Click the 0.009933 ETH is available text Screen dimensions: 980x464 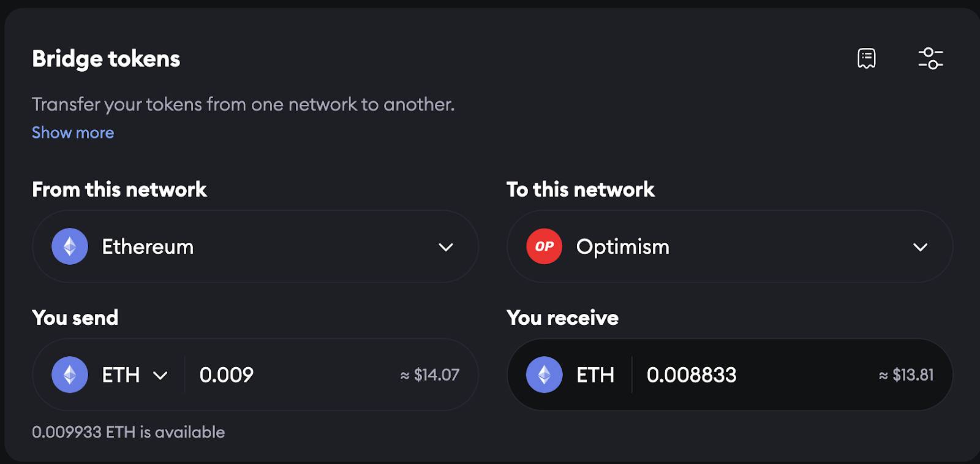point(128,432)
